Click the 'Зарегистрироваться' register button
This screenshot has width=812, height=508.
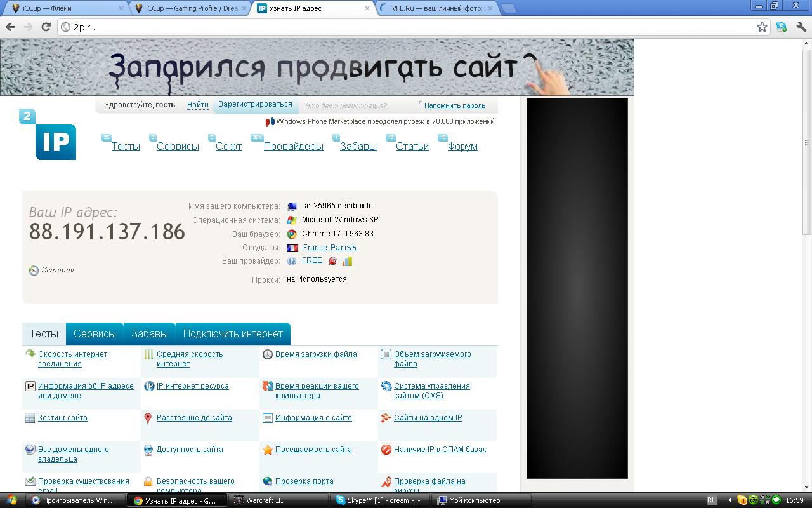click(255, 105)
